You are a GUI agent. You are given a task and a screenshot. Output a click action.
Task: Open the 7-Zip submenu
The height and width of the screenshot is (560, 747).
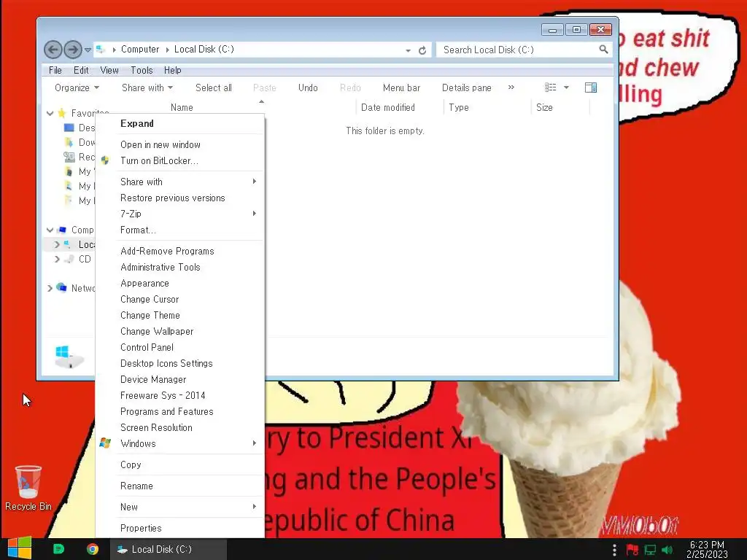180,214
